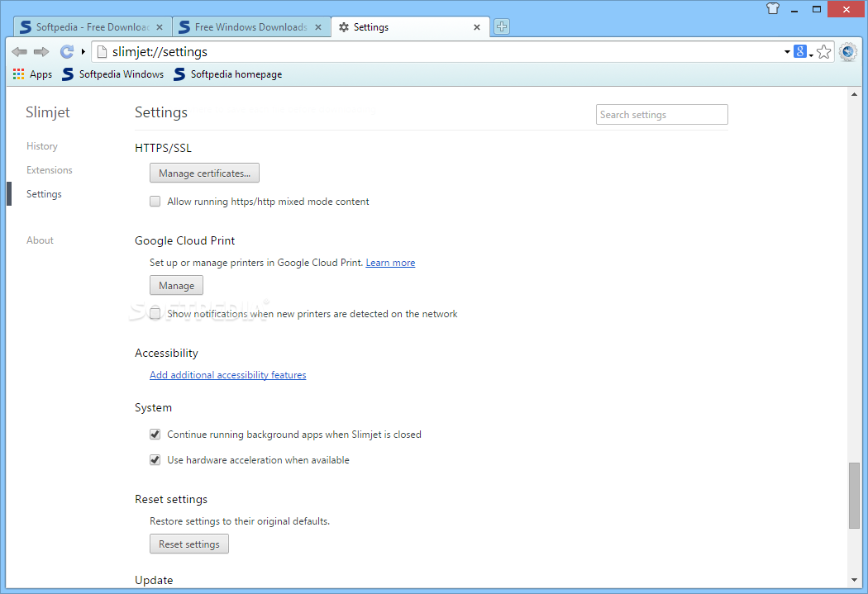Click the Accessibility section heading
The image size is (868, 594).
(x=166, y=353)
